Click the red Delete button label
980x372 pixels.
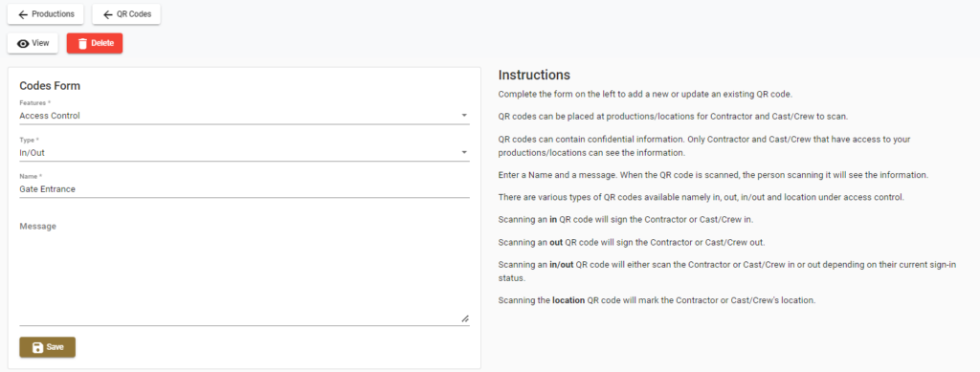click(x=102, y=44)
